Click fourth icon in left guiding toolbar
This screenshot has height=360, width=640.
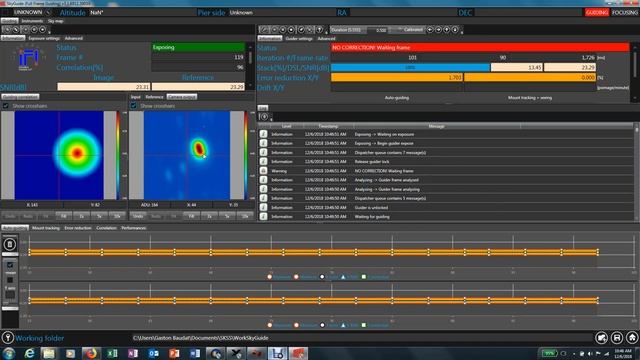34,30
